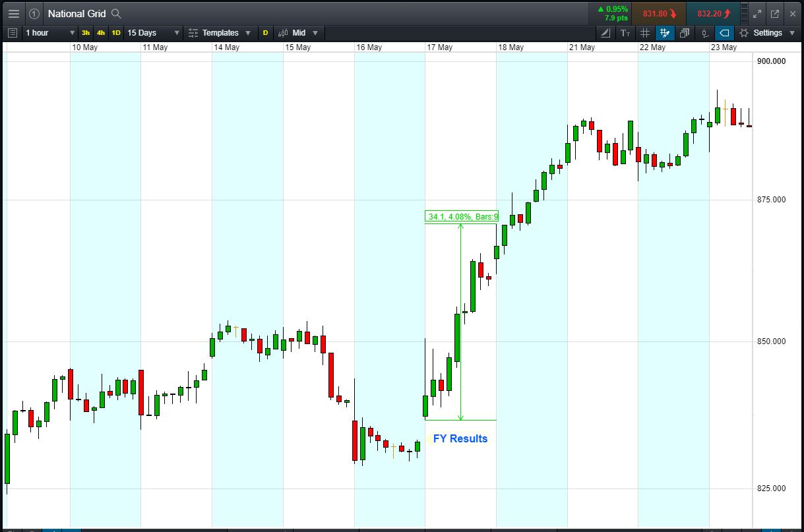Image resolution: width=804 pixels, height=532 pixels.
Task: Click the 18 May date label
Action: tap(511, 47)
